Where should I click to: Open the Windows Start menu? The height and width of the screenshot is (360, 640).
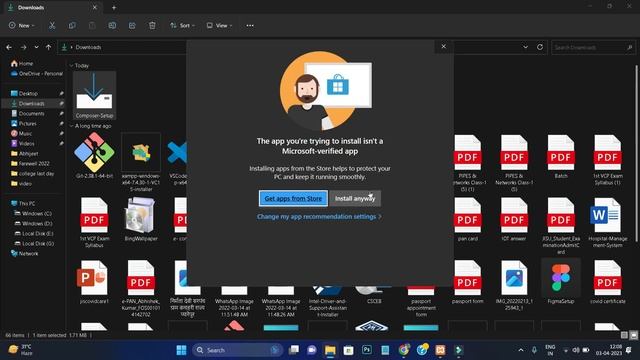pyautogui.click(x=181, y=350)
